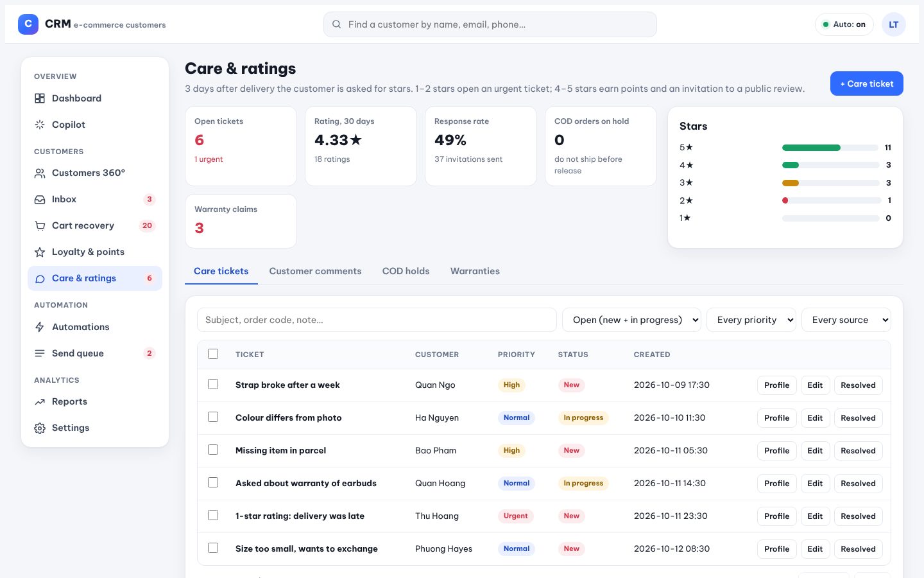Click the Automations lightning icon
Screen dimensions: 924x578
[40, 327]
